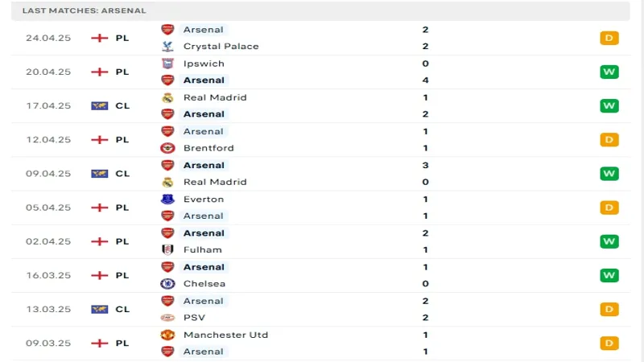The image size is (644, 362).
Task: Click the Ipswich club crest
Action: [x=167, y=64]
